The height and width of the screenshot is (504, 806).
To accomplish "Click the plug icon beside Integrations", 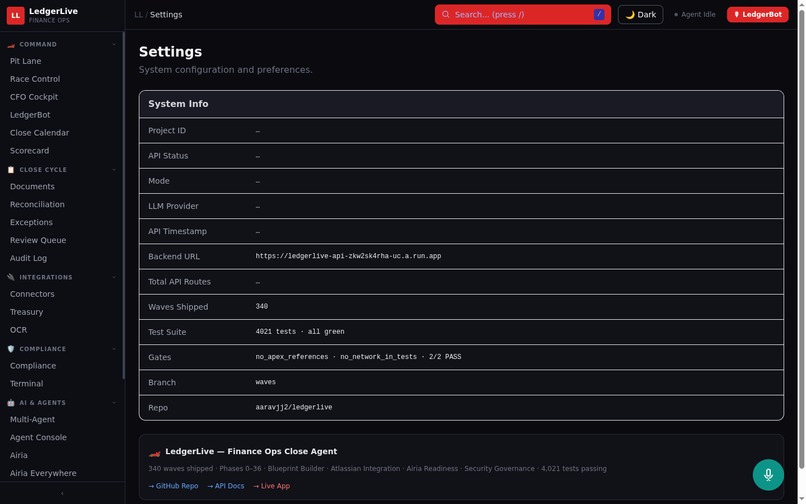I will coord(11,277).
